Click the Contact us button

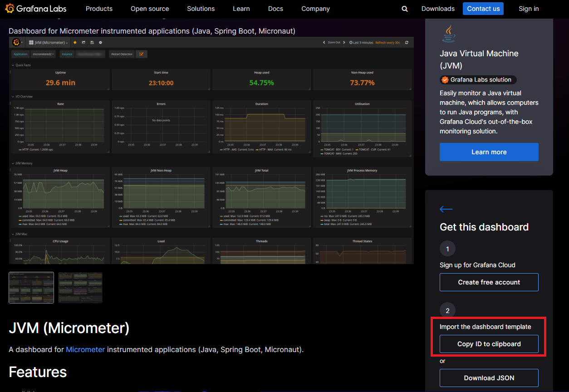tap(483, 9)
